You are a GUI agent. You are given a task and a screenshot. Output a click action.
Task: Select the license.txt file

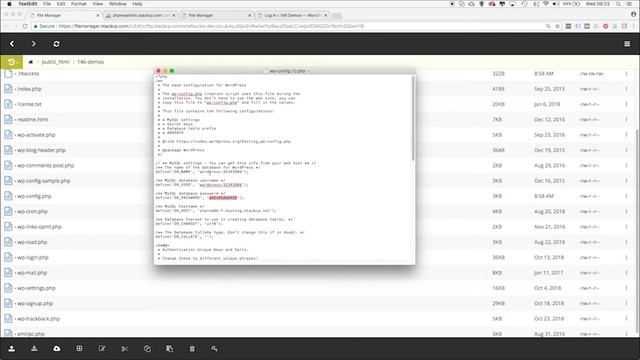click(x=29, y=104)
